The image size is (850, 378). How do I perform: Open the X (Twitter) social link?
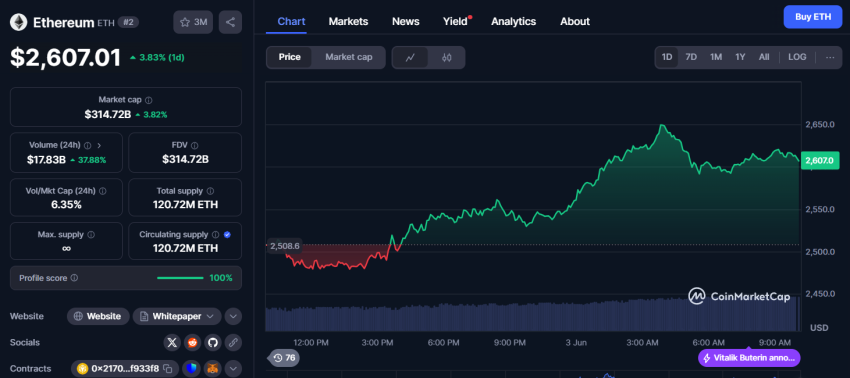pos(172,342)
